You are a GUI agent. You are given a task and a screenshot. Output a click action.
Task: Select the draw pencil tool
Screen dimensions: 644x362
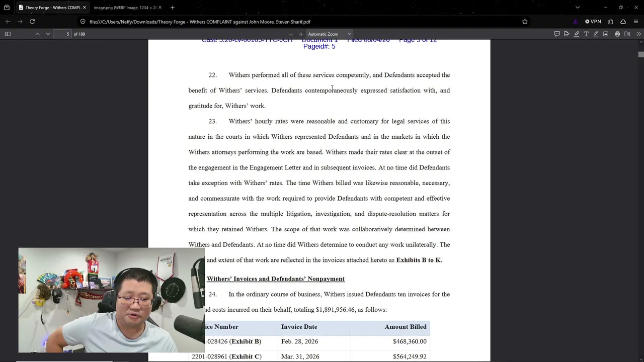point(596,34)
